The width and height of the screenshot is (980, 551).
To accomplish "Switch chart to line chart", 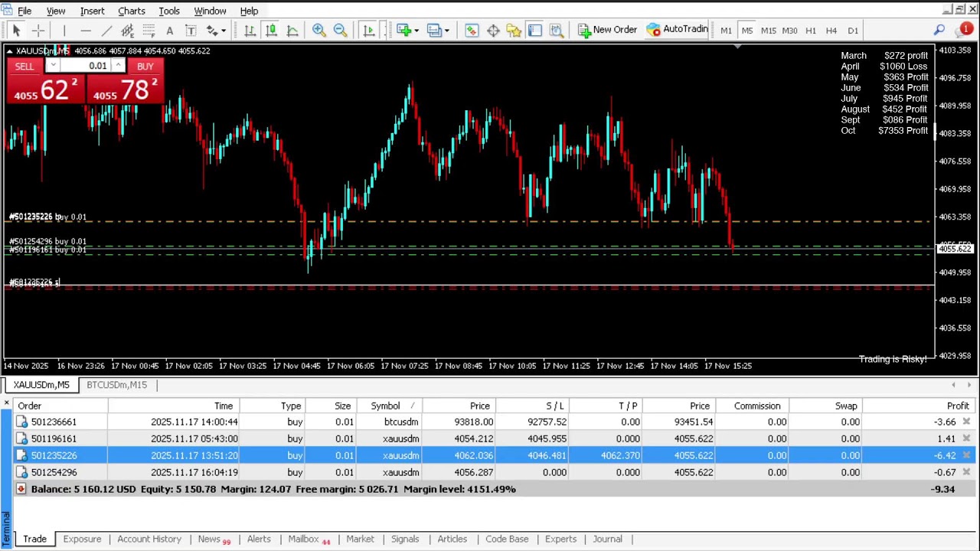I will tap(292, 31).
